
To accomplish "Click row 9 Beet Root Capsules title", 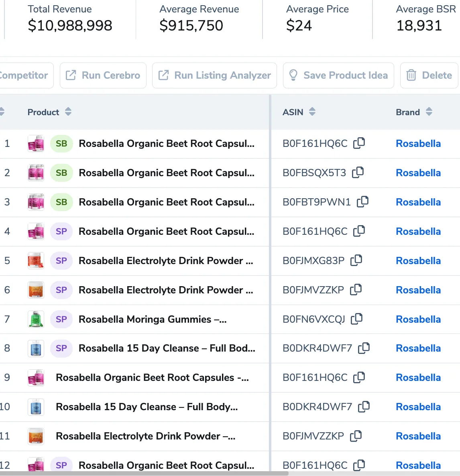I will pos(153,377).
